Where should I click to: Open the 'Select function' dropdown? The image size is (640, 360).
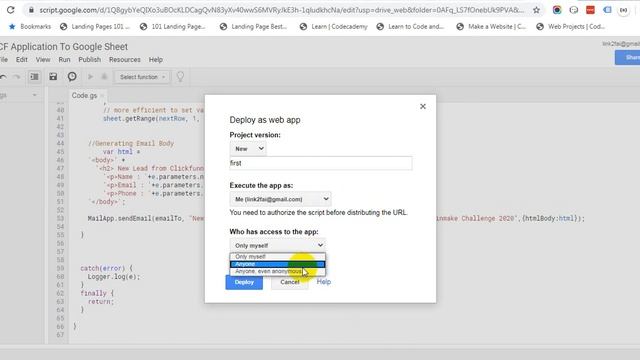click(142, 77)
